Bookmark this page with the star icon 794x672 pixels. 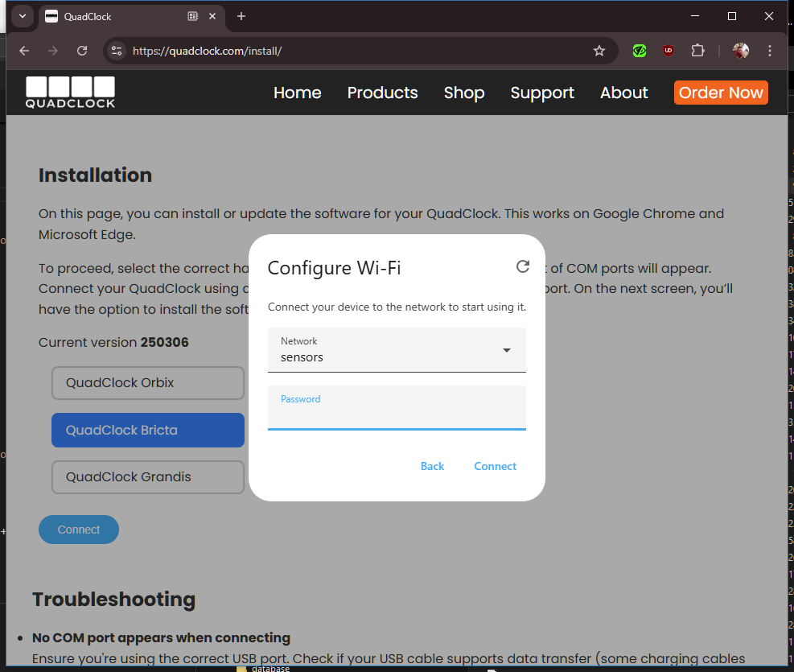click(599, 51)
